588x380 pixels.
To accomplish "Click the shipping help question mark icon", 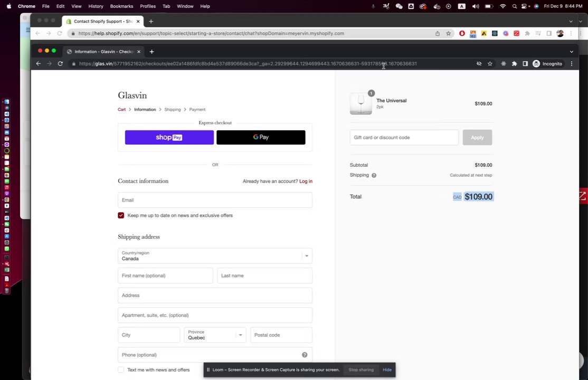I will tap(374, 175).
